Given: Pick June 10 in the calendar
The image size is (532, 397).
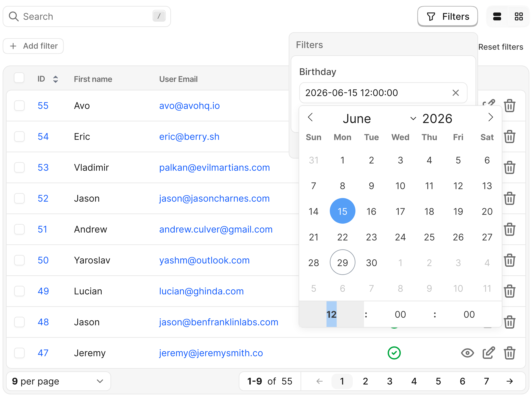Looking at the screenshot, I should [400, 186].
